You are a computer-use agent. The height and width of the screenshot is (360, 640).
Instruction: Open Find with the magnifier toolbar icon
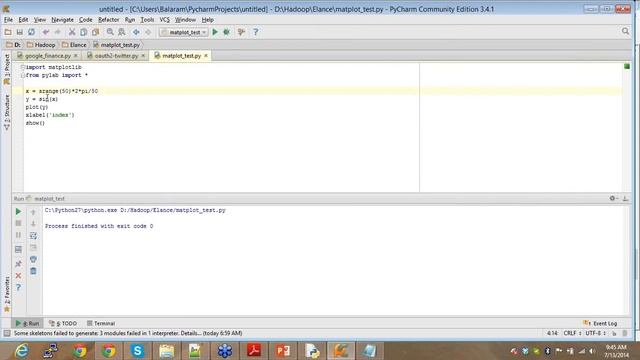point(110,32)
